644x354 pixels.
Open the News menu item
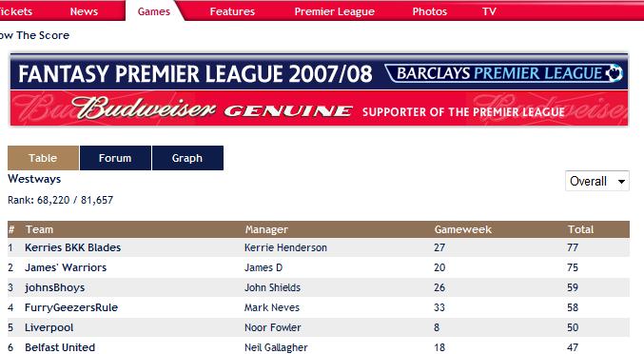coord(84,11)
